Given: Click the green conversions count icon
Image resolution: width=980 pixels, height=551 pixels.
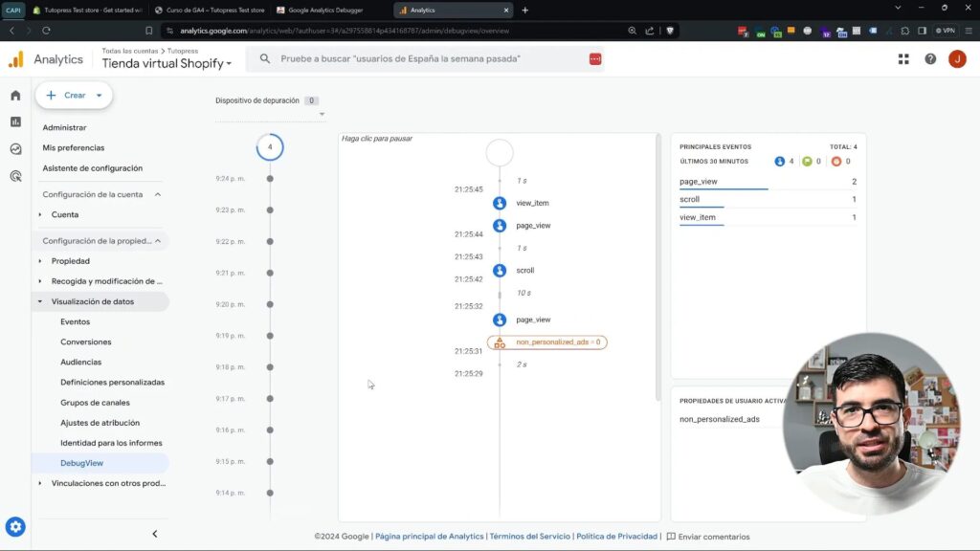Looking at the screenshot, I should click(807, 161).
